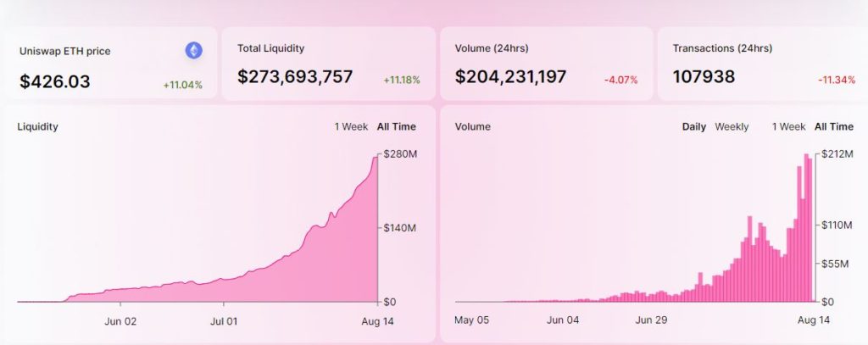Select All Time on Volume chart

(x=834, y=126)
